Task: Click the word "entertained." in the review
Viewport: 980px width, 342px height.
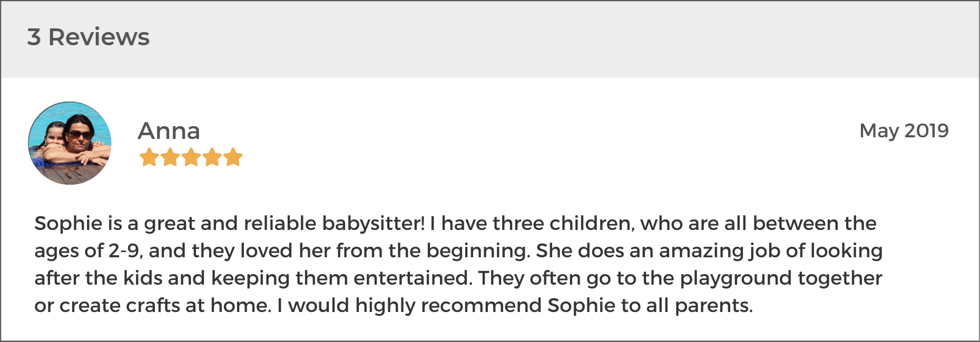Action: [413, 278]
